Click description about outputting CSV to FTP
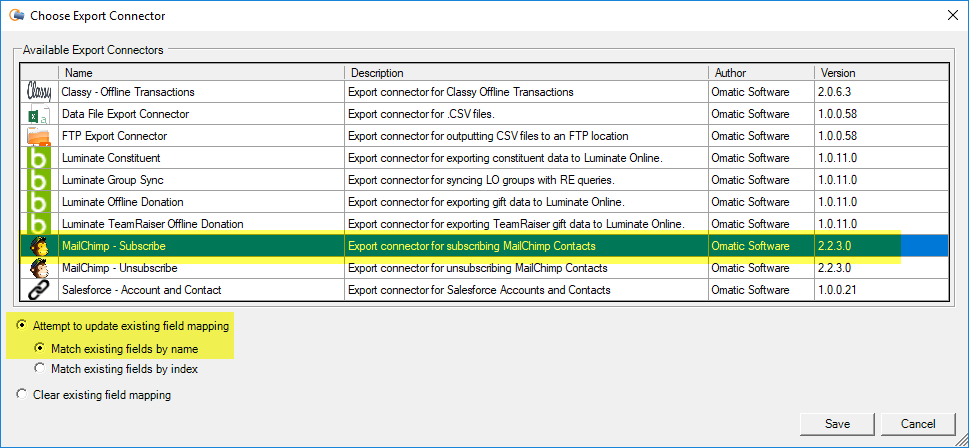 tap(488, 136)
